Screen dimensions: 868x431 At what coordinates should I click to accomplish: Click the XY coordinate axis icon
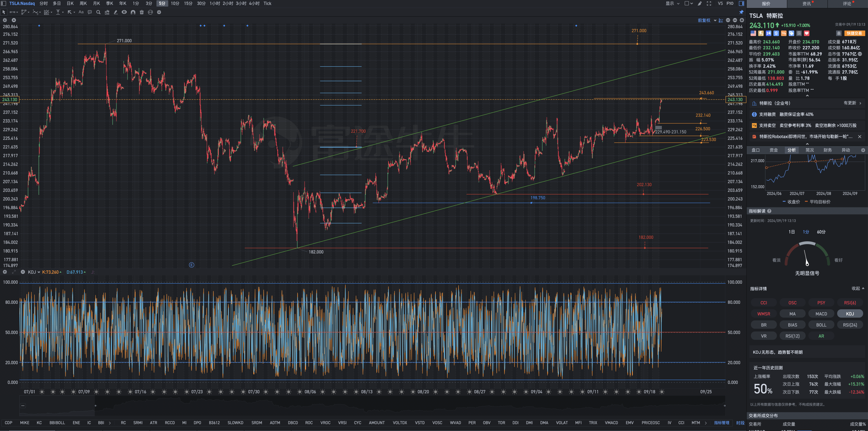click(x=721, y=20)
